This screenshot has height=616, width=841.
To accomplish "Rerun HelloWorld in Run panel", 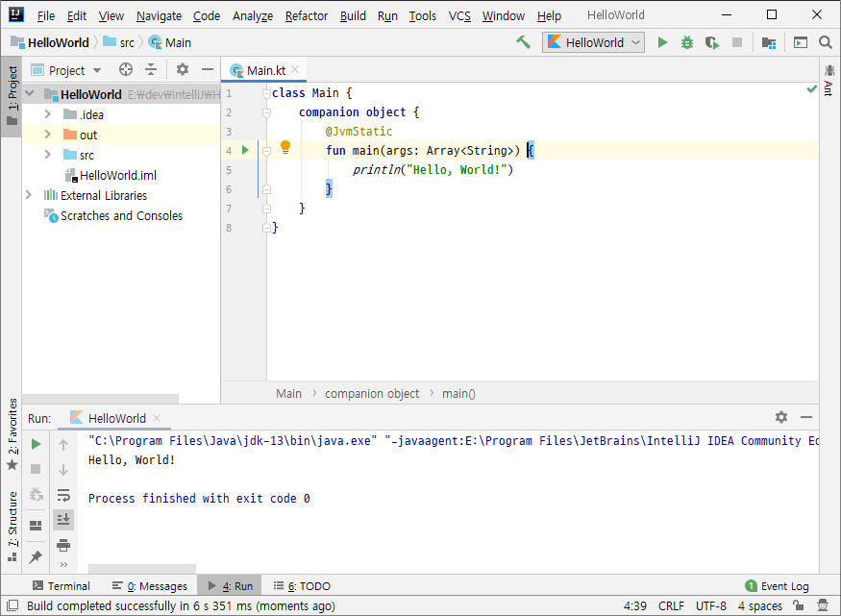I will point(36,444).
